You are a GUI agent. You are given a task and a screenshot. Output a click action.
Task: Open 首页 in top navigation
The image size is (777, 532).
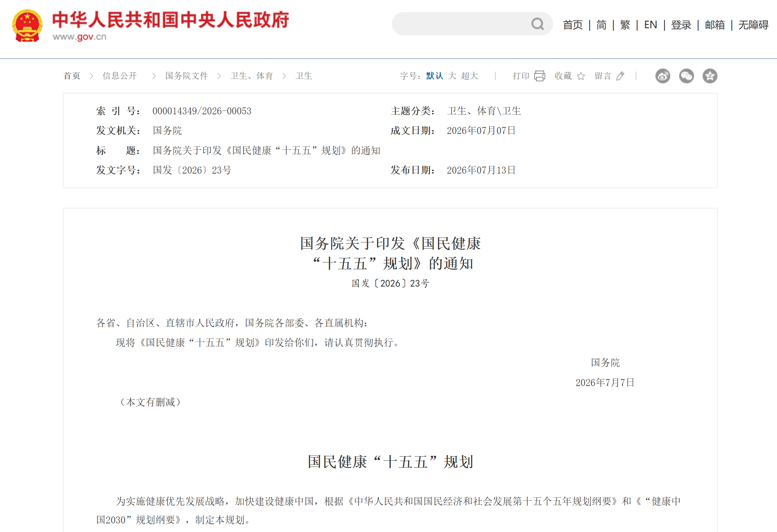tap(573, 25)
